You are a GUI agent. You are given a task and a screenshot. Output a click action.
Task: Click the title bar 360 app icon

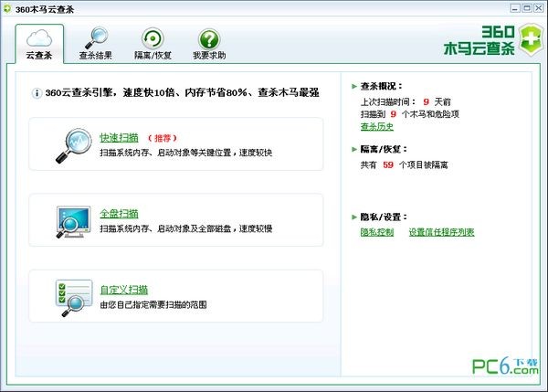7,9
